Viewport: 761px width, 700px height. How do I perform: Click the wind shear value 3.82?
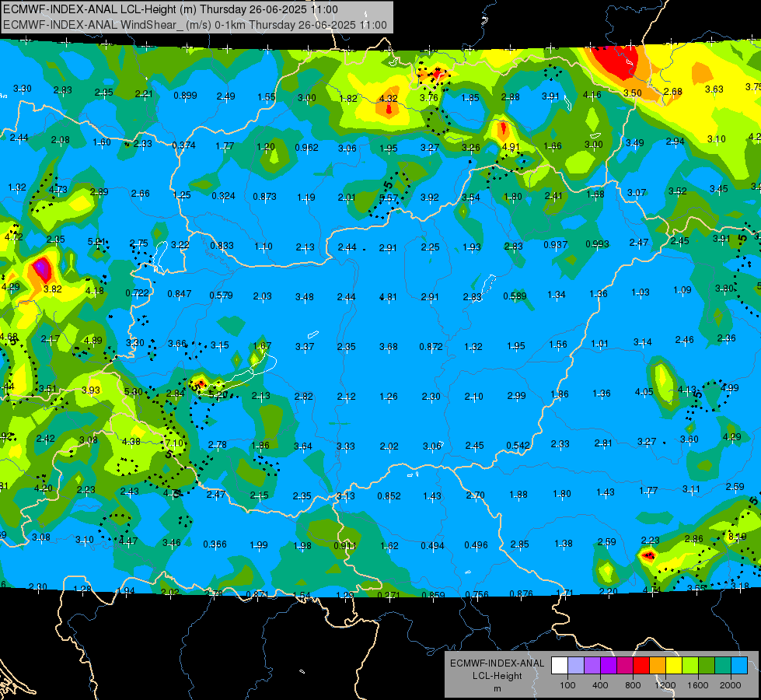click(52, 289)
